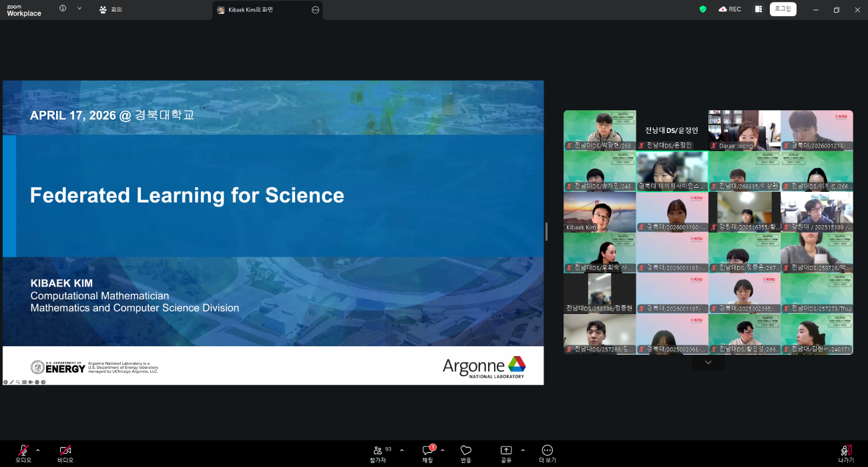The height and width of the screenshot is (467, 868).
Task: Show more participants with gallery down arrow
Action: (708, 362)
